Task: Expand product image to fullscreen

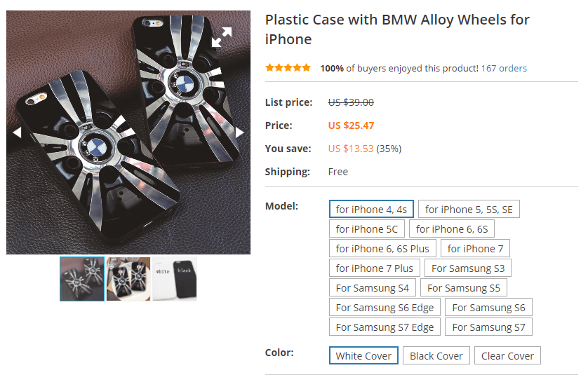Action: pyautogui.click(x=222, y=36)
